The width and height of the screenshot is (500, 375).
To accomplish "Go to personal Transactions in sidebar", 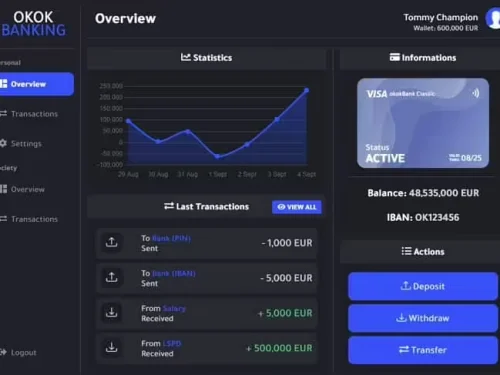I will 29,114.
